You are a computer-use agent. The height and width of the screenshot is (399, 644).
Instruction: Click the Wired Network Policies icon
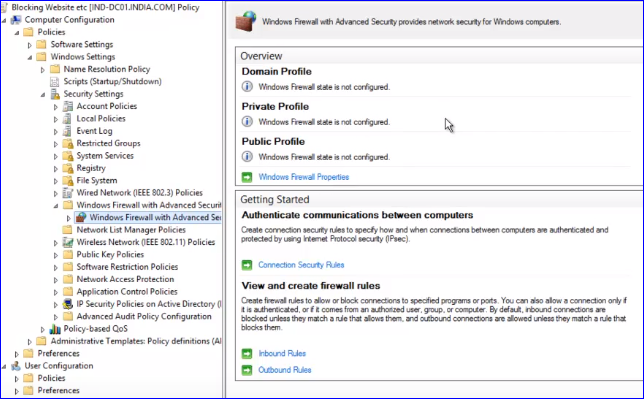click(x=68, y=193)
